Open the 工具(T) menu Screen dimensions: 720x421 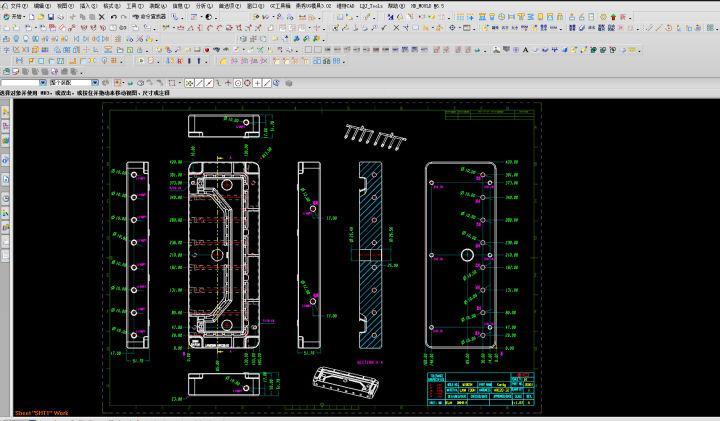135,6
